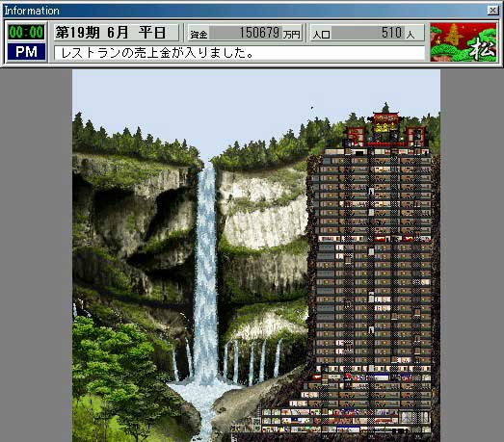Click the red shrine on the tower roof
Image resolution: width=504 pixels, height=442 pixels.
coord(385,129)
